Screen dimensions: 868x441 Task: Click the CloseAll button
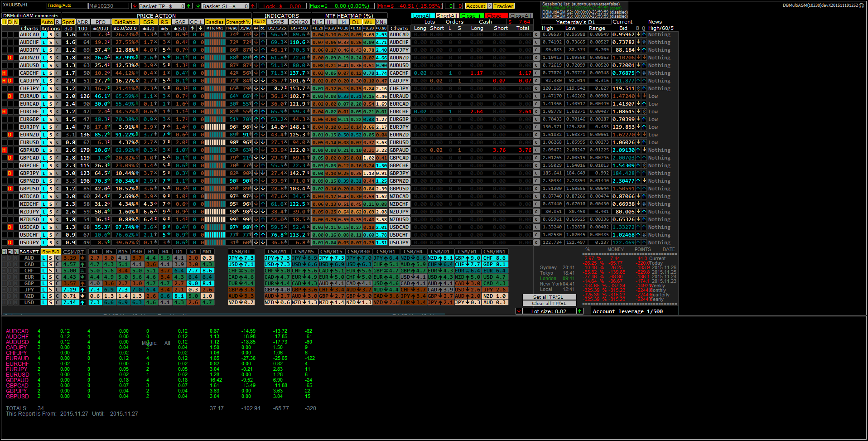pos(521,15)
